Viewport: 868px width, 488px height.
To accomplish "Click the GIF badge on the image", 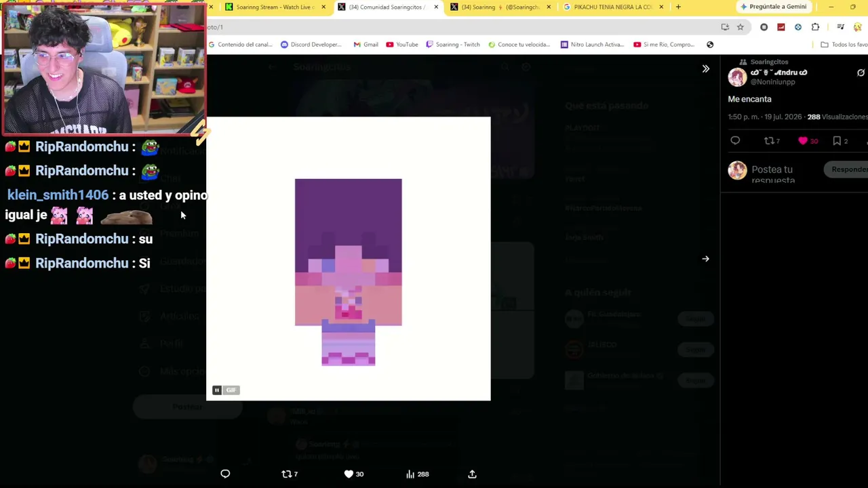I will [x=231, y=390].
